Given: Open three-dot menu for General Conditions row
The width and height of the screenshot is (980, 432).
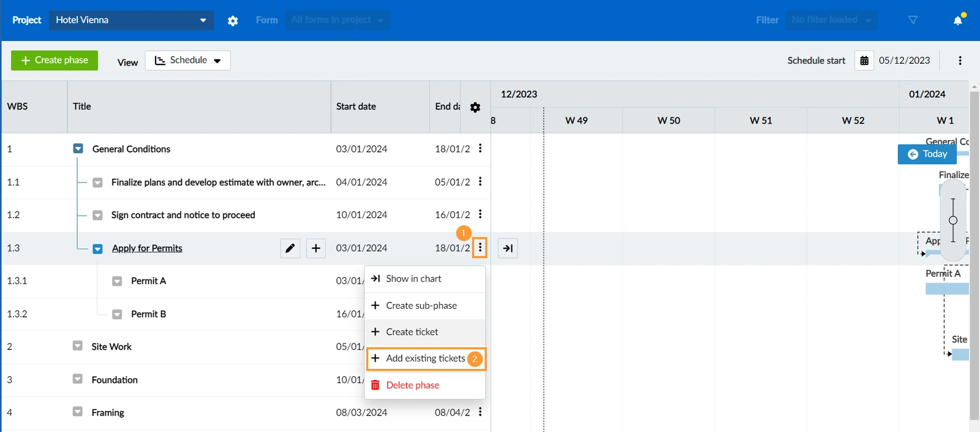Looking at the screenshot, I should [x=480, y=148].
